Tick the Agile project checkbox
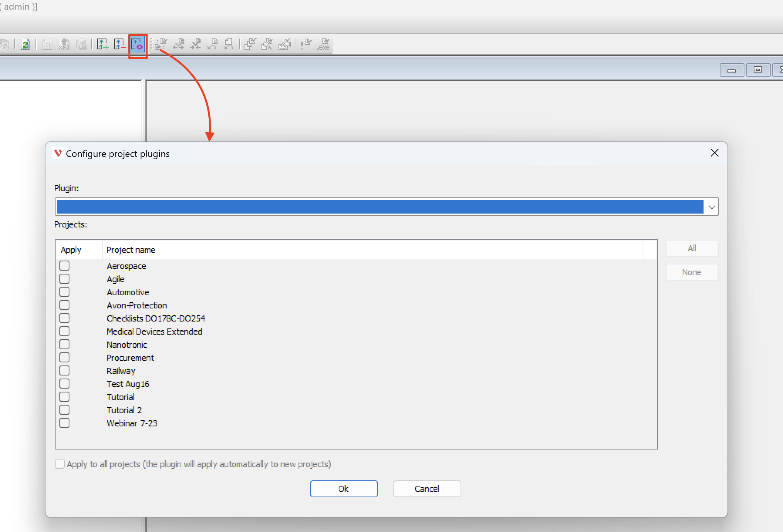This screenshot has height=532, width=783. pos(64,279)
